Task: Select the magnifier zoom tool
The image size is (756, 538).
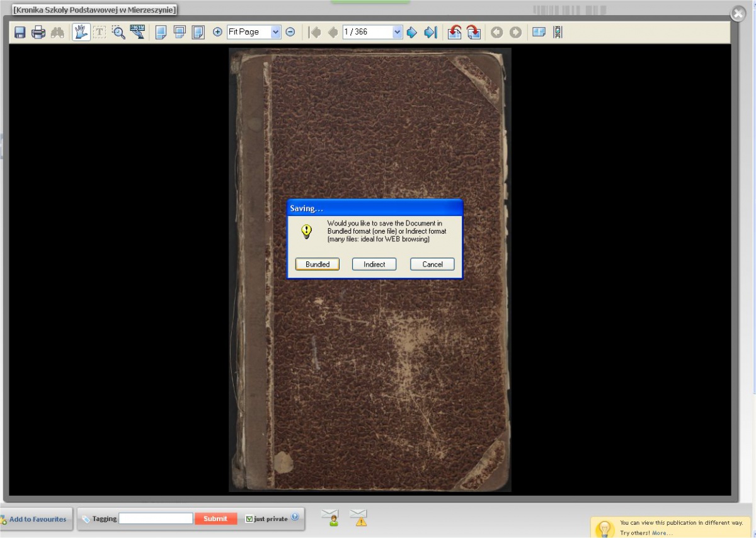Action: click(118, 32)
